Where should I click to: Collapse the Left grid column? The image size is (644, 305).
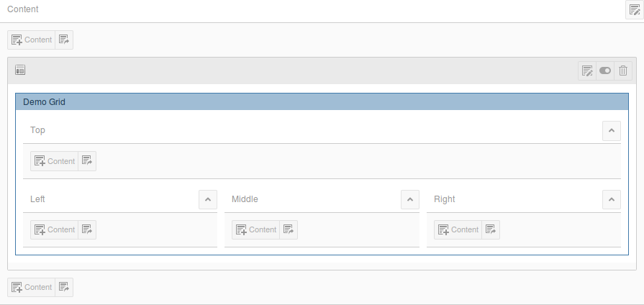[207, 199]
